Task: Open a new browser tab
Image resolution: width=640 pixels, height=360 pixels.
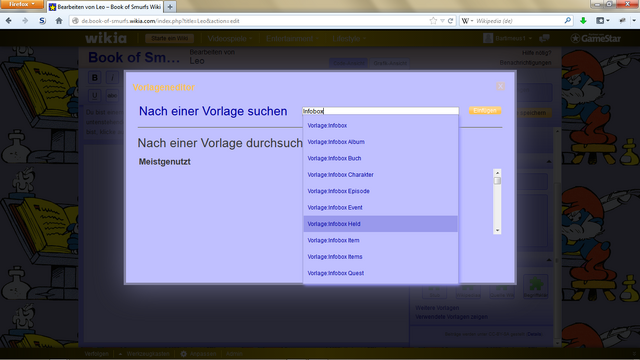Action: 170,7
